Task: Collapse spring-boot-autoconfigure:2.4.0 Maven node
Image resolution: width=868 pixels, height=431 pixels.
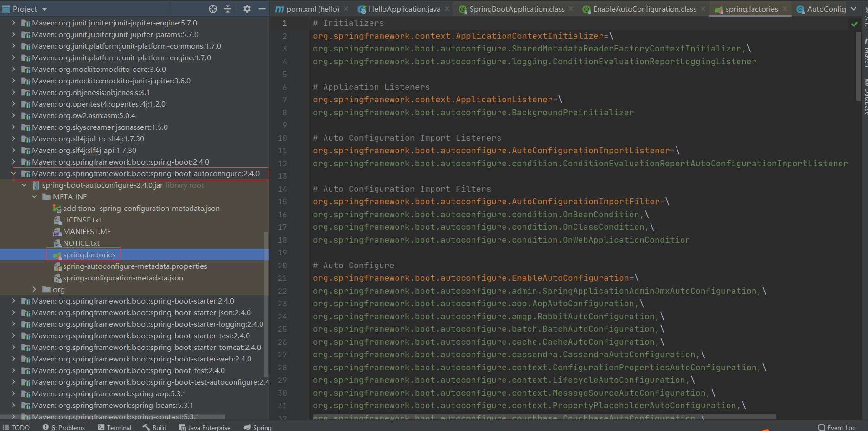Action: [x=13, y=173]
